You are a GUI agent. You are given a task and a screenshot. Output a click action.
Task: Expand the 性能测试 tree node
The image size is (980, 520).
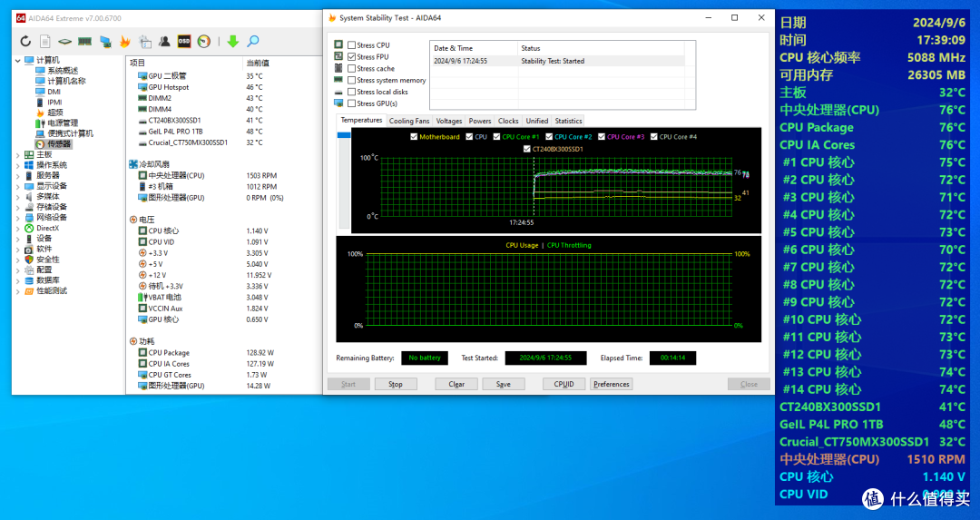[x=17, y=291]
